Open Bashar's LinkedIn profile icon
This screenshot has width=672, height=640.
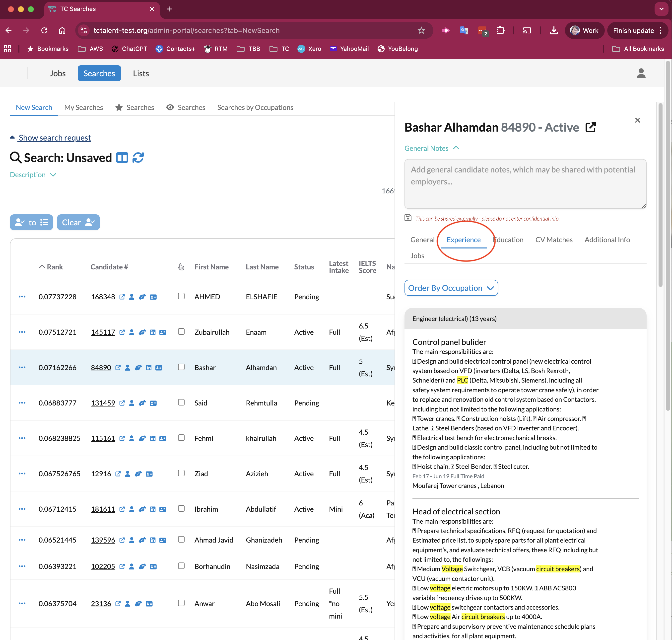149,367
